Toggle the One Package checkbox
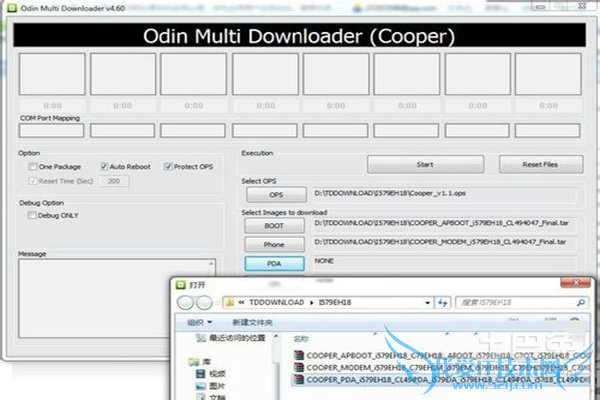Image resolution: width=600 pixels, height=400 pixels. tap(33, 167)
